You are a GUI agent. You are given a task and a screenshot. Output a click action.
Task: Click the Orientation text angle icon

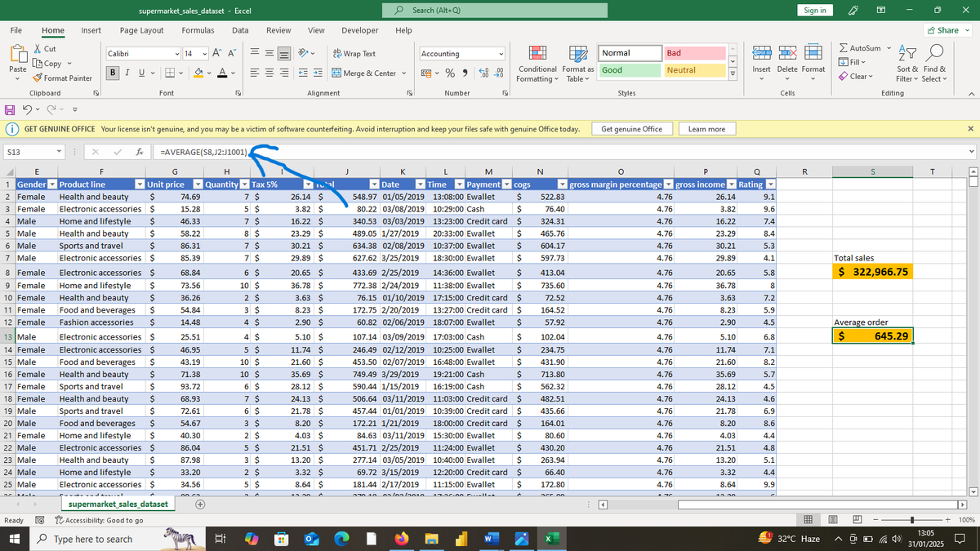[302, 53]
